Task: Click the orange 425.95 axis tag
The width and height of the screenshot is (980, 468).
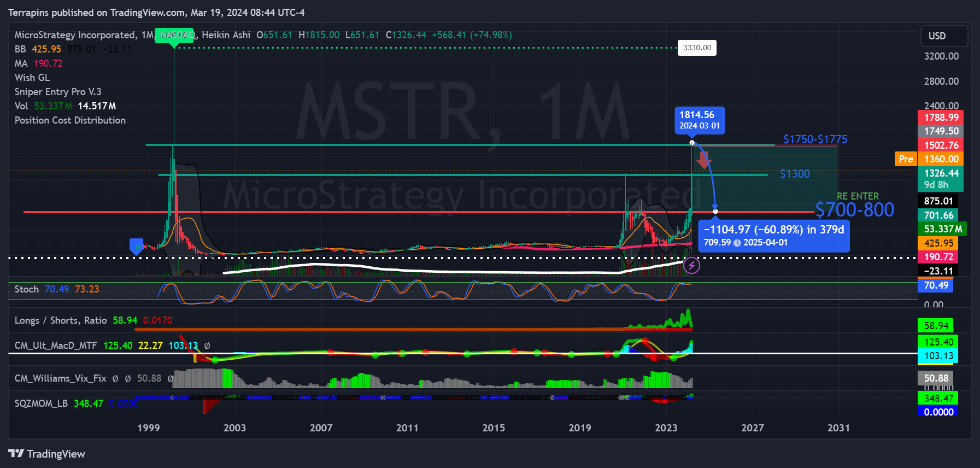Action: tap(938, 243)
